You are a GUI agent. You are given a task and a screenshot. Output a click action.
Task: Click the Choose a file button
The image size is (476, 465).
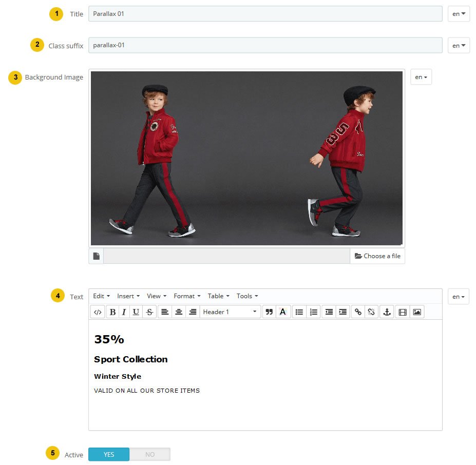pos(377,256)
